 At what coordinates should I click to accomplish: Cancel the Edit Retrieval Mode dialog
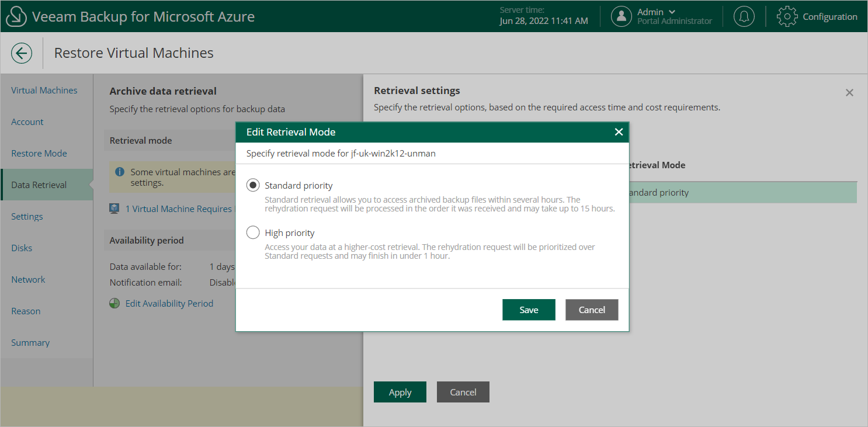592,310
